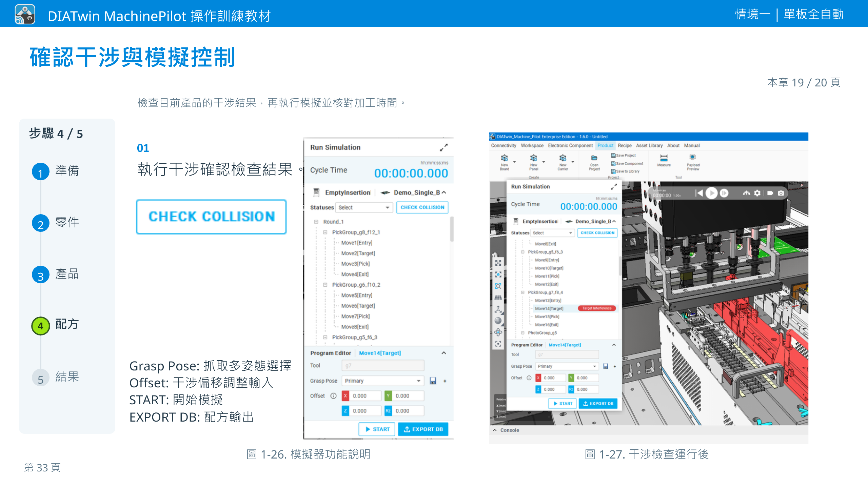Screen dimensions: 868x488
Task: Expand the app window's Run Simulation panel
Action: click(x=614, y=187)
